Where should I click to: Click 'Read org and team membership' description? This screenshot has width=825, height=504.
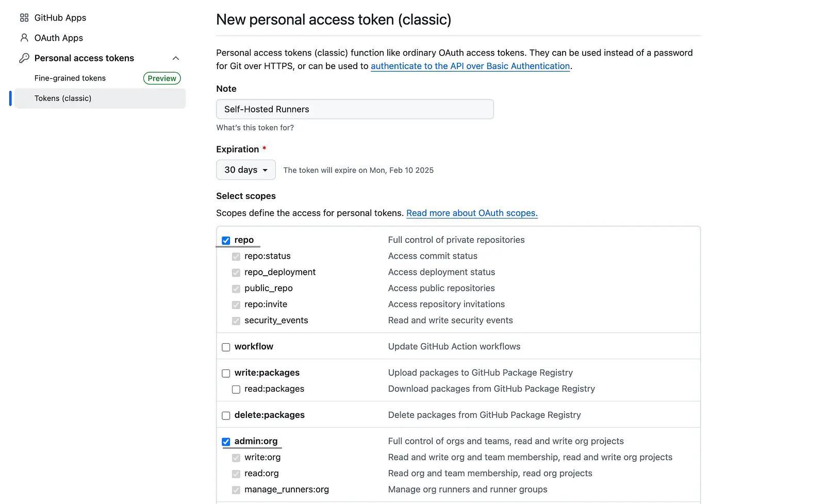pos(490,473)
